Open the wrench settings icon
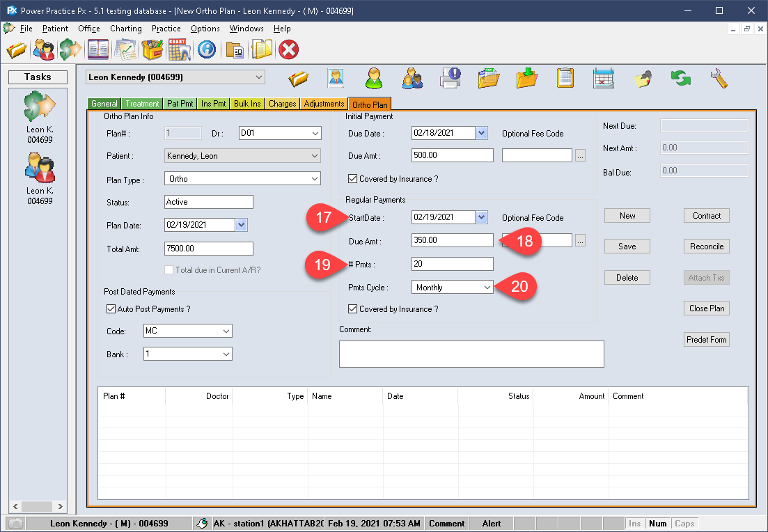 (719, 79)
